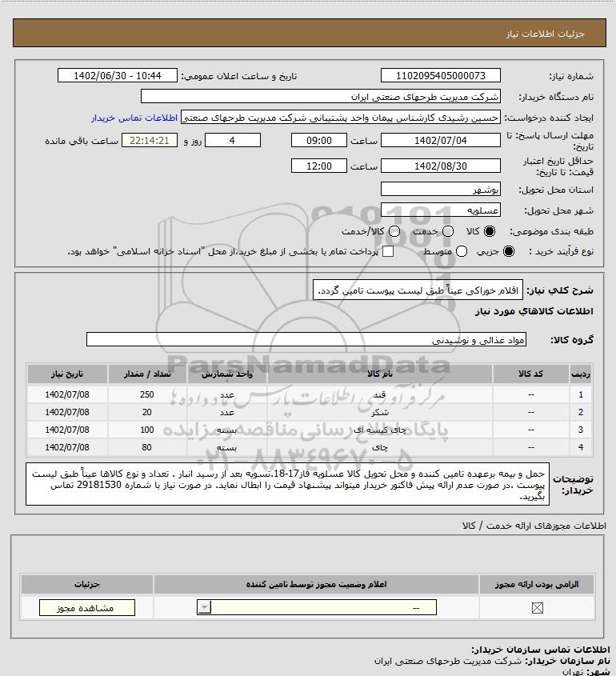The height and width of the screenshot is (676, 616).
Task: Click the الزامی بودن ارائه مجوز header
Action: [537, 584]
